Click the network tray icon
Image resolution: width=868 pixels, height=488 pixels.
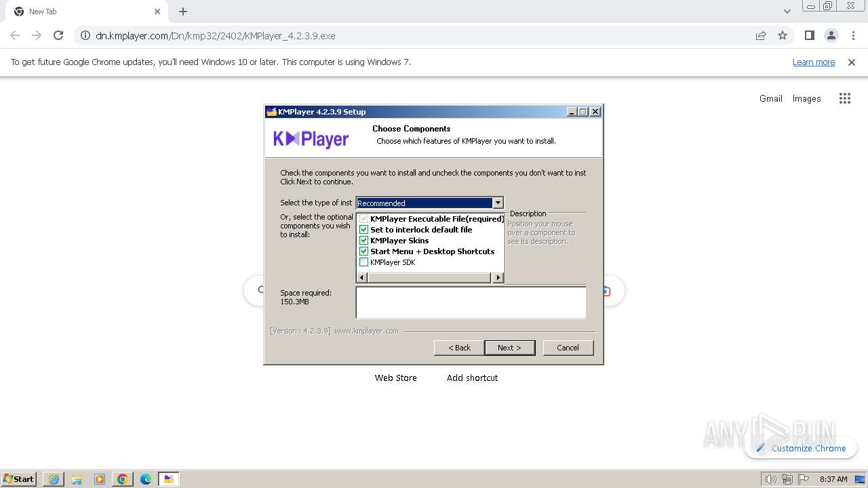787,479
